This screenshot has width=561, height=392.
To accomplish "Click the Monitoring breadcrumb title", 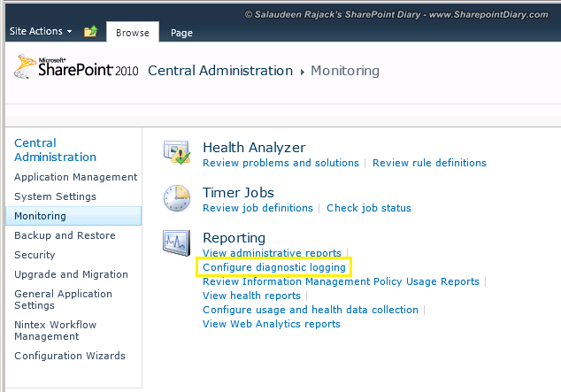I will (x=345, y=71).
